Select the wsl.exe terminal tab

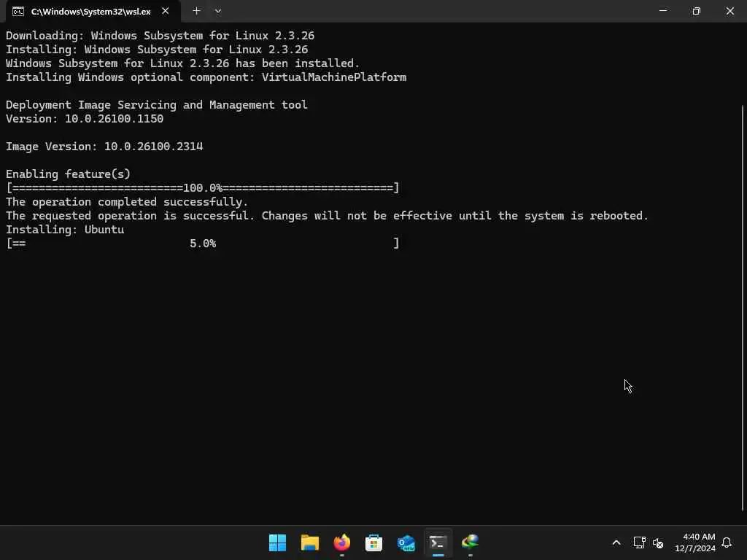coord(93,12)
